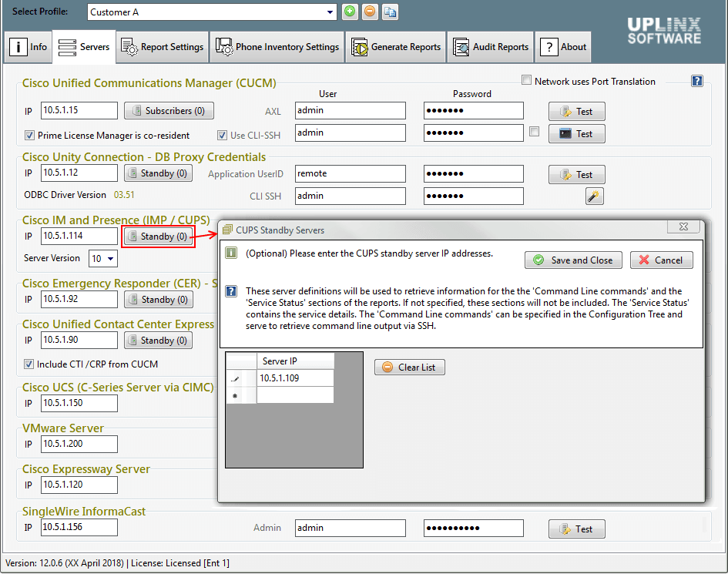Edit Expressway Server IP 10.5.1.120
The height and width of the screenshot is (574, 728).
pos(79,485)
